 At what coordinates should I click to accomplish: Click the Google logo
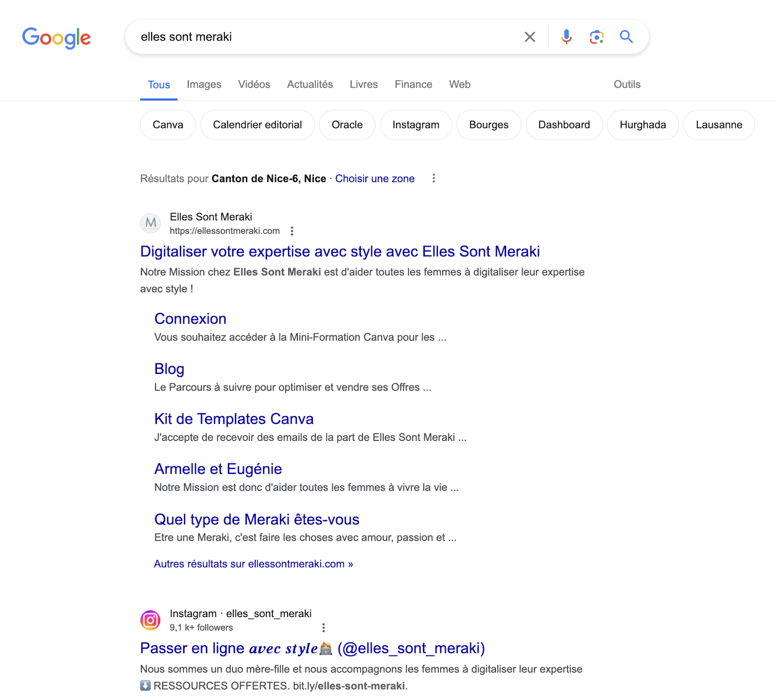[57, 38]
